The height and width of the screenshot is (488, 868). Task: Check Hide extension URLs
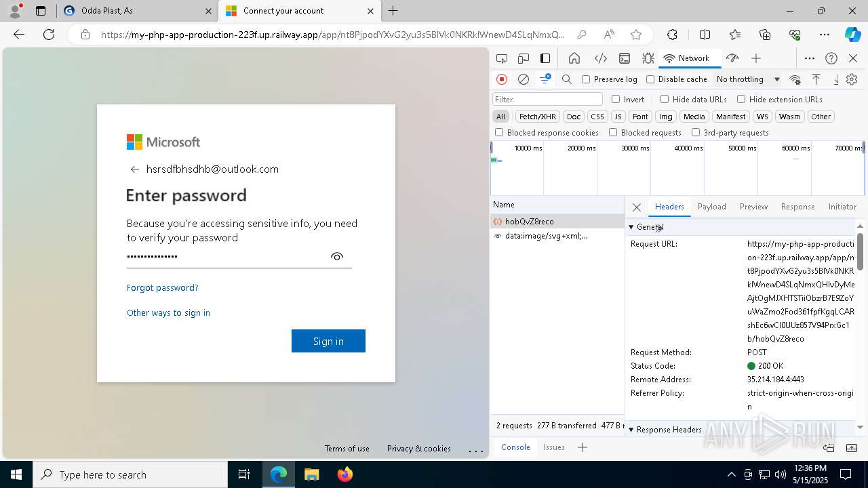[741, 99]
